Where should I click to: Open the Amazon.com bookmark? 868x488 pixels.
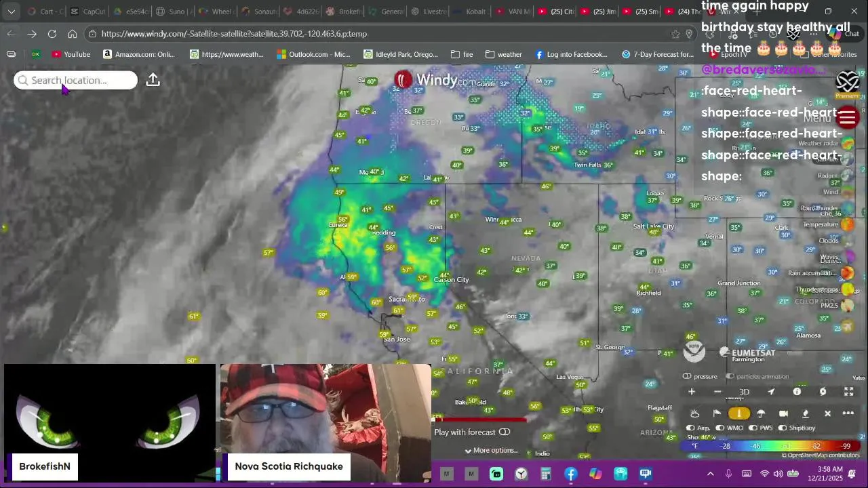(139, 54)
